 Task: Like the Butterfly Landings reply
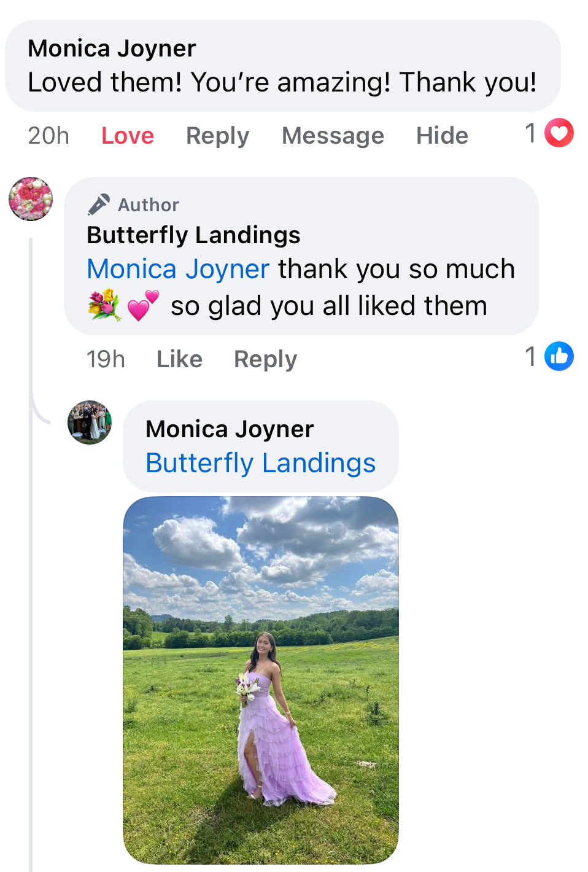tap(179, 359)
